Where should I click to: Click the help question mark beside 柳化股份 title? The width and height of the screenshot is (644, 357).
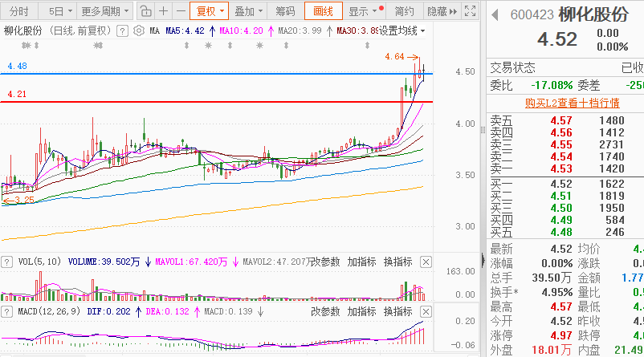tap(122, 30)
